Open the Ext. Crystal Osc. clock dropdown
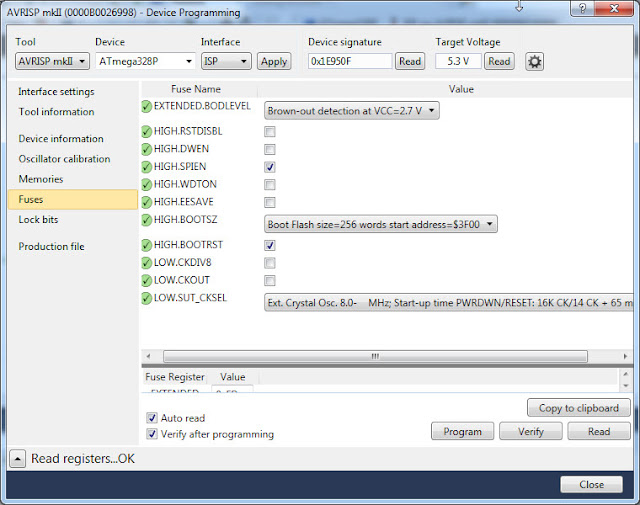This screenshot has width=640, height=505. (x=449, y=303)
